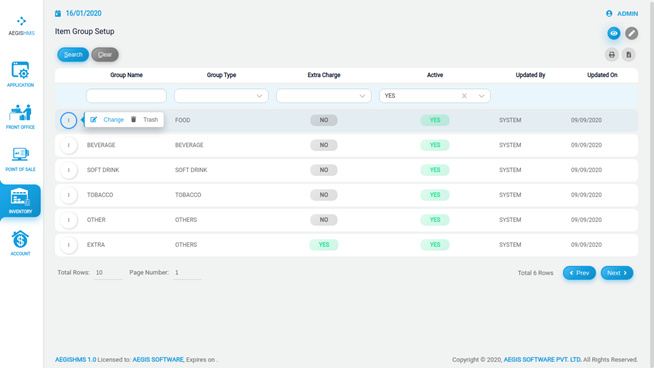Select FOOD group type cell

point(183,120)
